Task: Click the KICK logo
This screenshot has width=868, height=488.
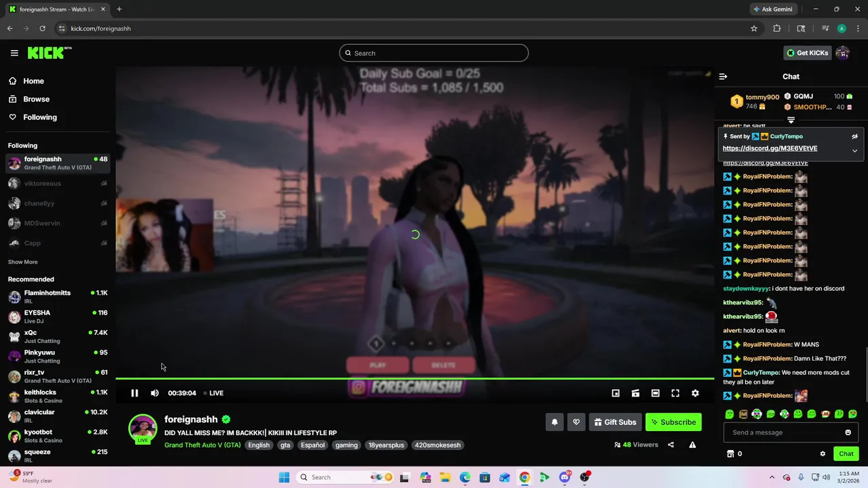Action: coord(50,53)
